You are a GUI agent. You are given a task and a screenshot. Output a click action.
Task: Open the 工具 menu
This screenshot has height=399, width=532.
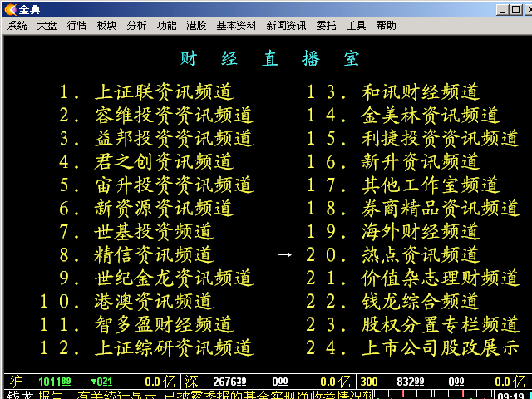coord(356,26)
